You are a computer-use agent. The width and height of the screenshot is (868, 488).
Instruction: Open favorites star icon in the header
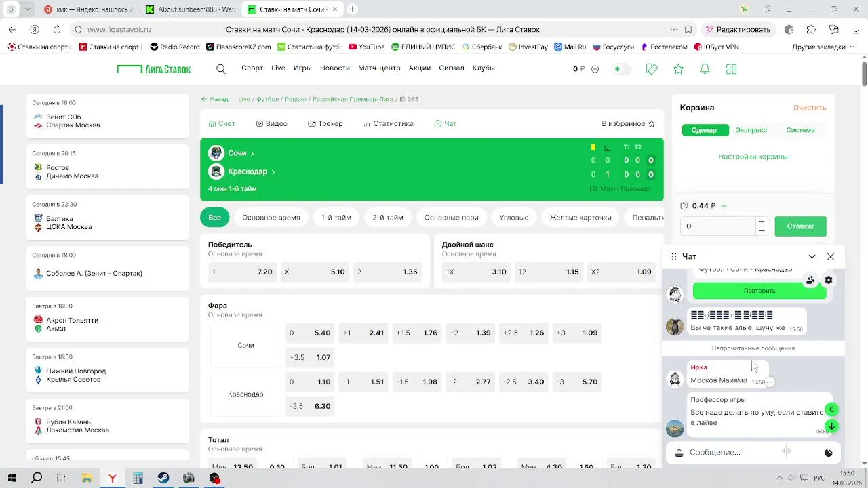[678, 69]
